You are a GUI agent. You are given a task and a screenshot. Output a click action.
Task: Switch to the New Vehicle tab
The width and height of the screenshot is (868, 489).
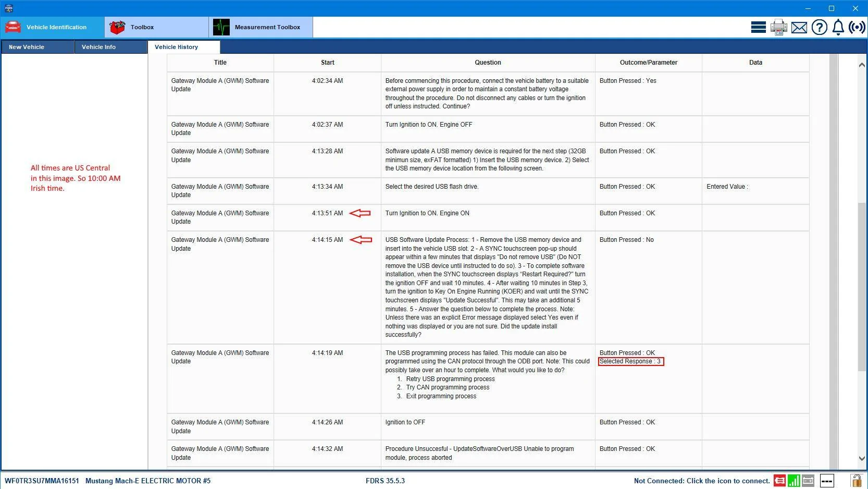38,47
